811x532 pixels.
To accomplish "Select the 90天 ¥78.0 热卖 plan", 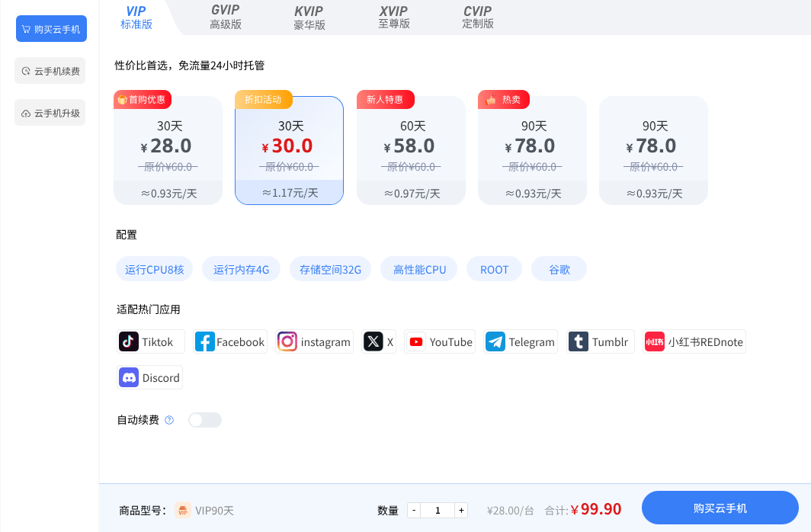I will pos(532,150).
